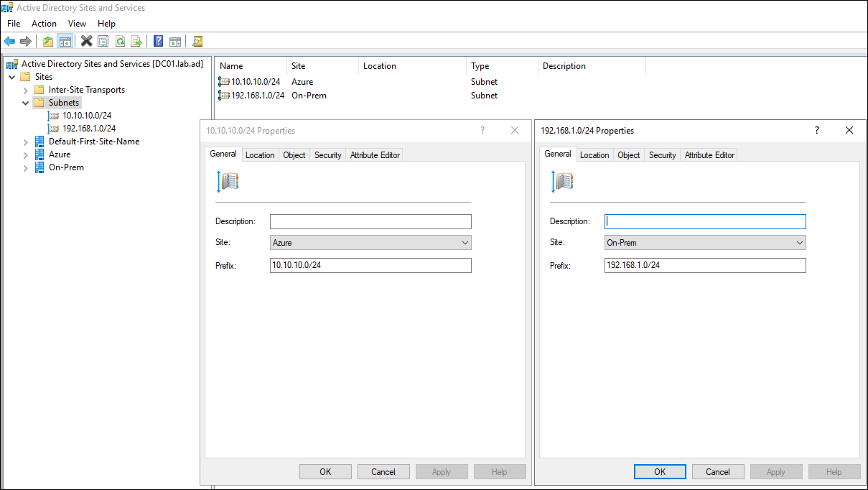Click the Back navigation arrow
The width and height of the screenshot is (868, 490).
click(9, 41)
